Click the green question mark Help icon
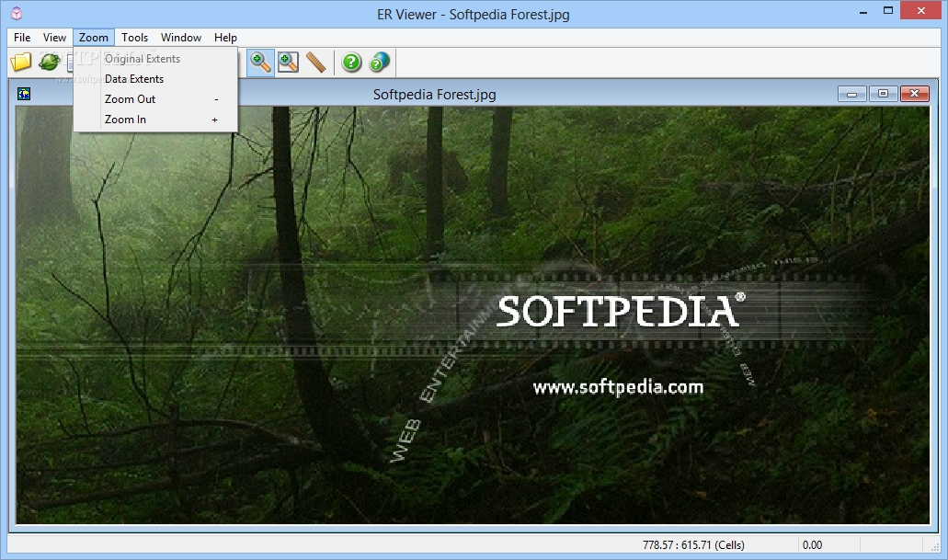Viewport: 948px width, 560px height. [351, 63]
